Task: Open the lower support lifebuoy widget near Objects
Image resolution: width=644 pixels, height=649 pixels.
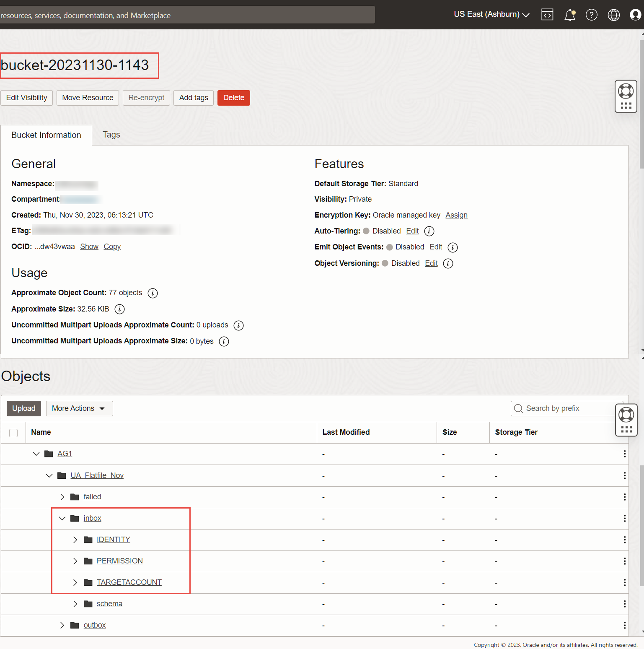Action: 626,420
